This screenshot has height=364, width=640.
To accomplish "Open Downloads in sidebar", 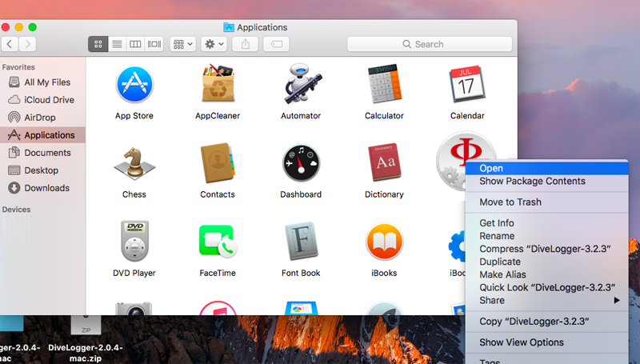I will (42, 188).
